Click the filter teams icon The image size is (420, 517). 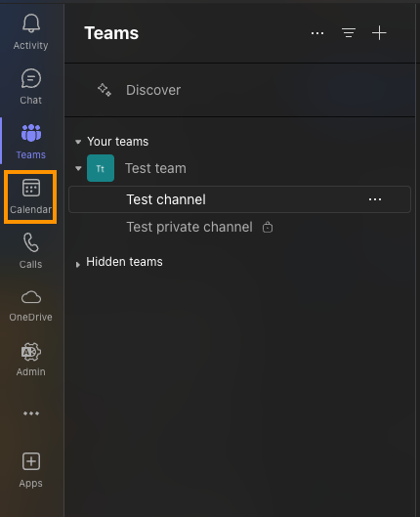pyautogui.click(x=348, y=33)
